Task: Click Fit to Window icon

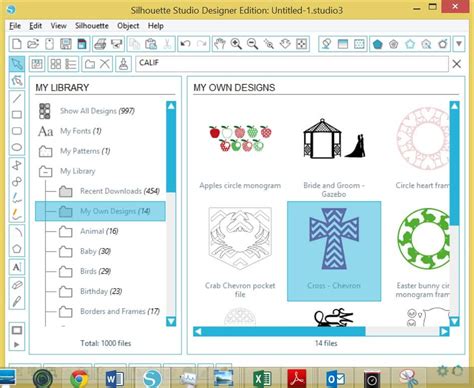Action: point(301,44)
